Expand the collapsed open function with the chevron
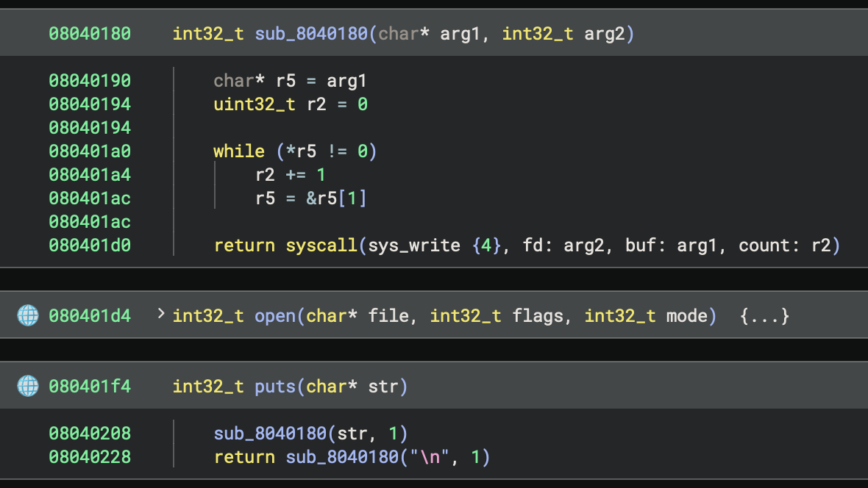 coord(161,315)
